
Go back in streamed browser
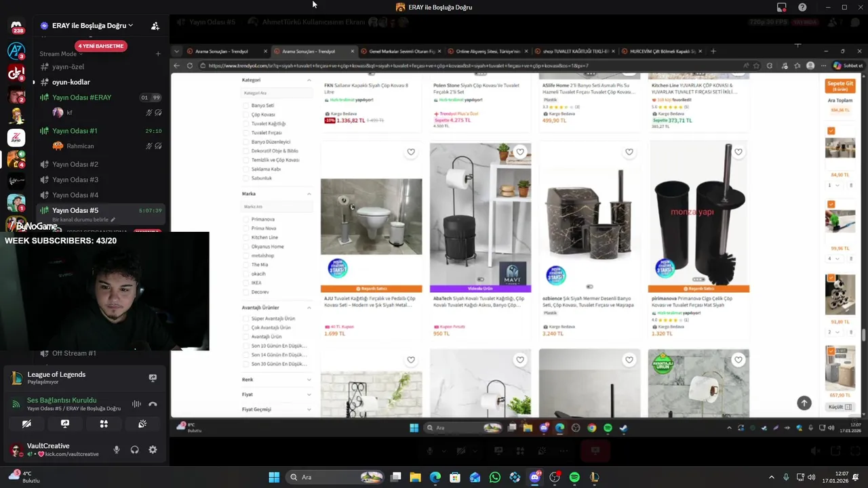click(x=177, y=66)
